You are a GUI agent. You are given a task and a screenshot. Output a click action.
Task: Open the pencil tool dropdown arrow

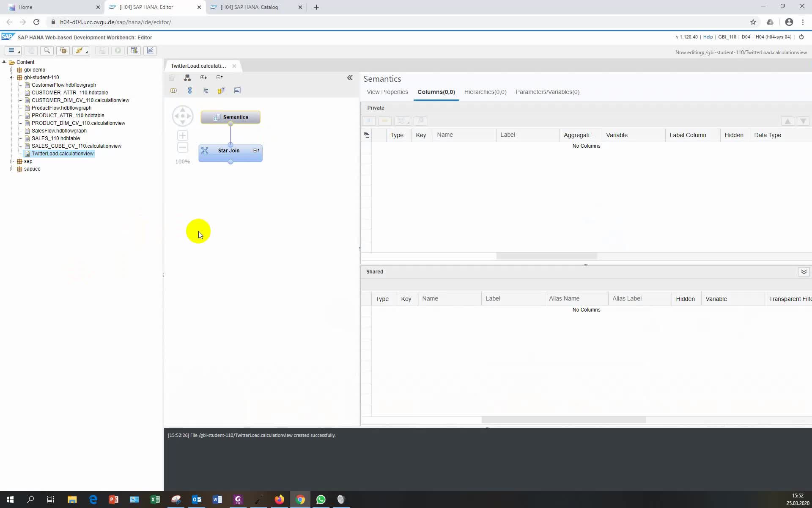pos(87,52)
